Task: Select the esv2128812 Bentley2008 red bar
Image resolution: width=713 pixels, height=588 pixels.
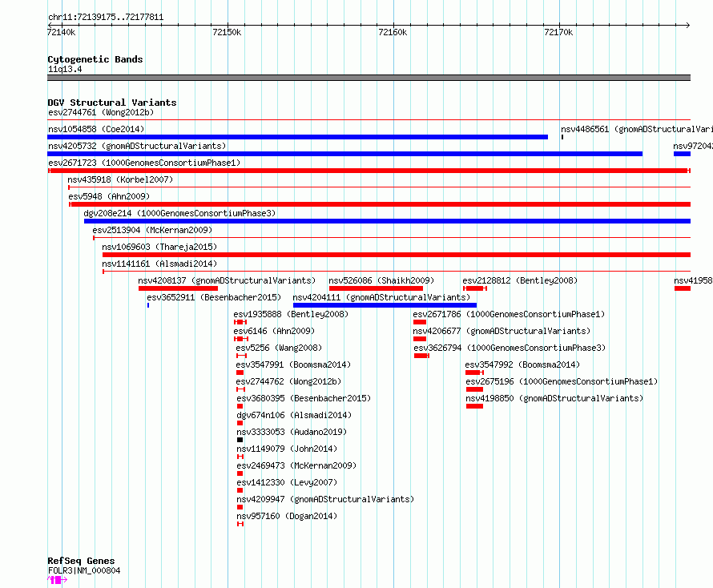Action: (475, 288)
